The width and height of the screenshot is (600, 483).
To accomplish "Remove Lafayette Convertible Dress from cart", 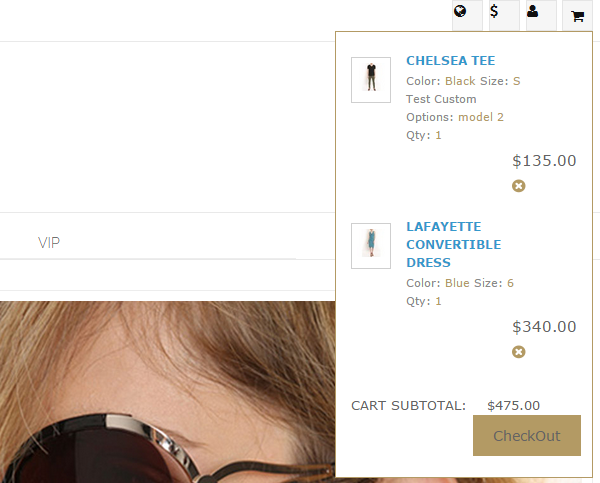I will click(518, 352).
